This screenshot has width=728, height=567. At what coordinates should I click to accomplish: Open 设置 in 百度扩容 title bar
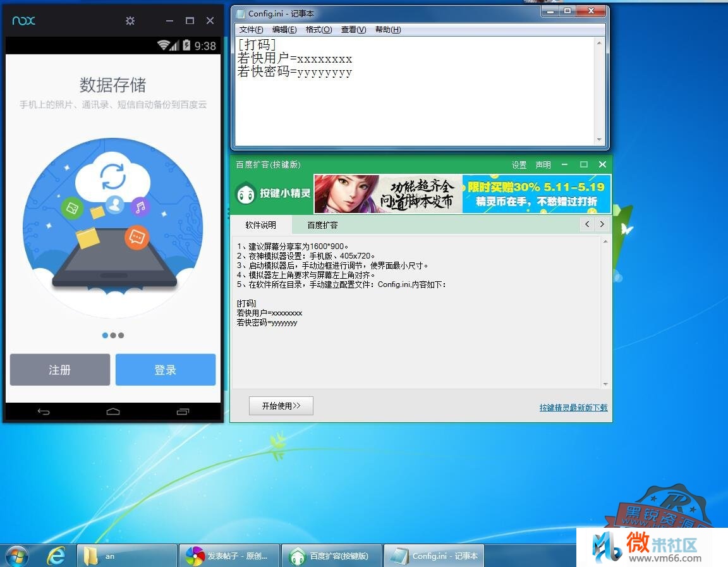[x=519, y=165]
